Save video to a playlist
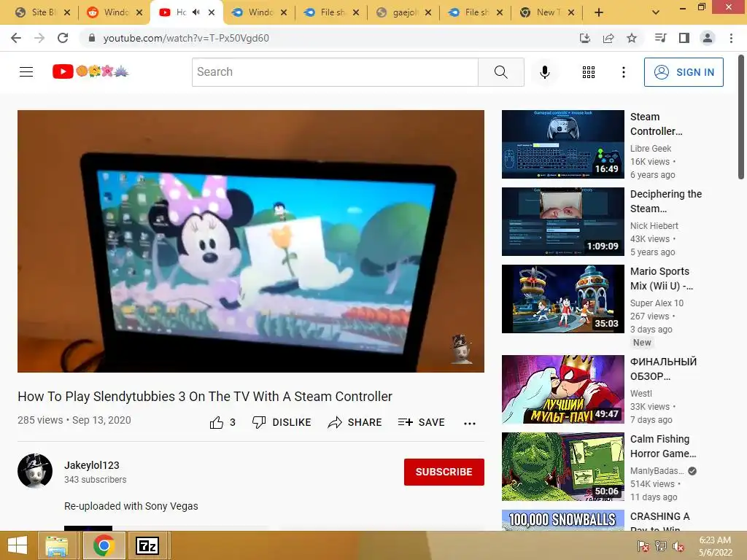Image resolution: width=747 pixels, height=560 pixels. point(421,422)
